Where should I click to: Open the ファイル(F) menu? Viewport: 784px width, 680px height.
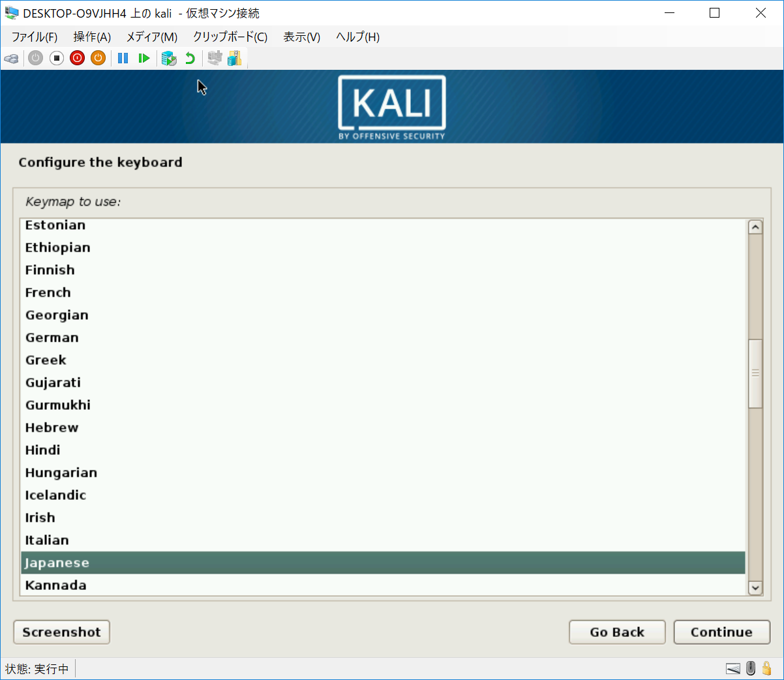click(x=35, y=37)
